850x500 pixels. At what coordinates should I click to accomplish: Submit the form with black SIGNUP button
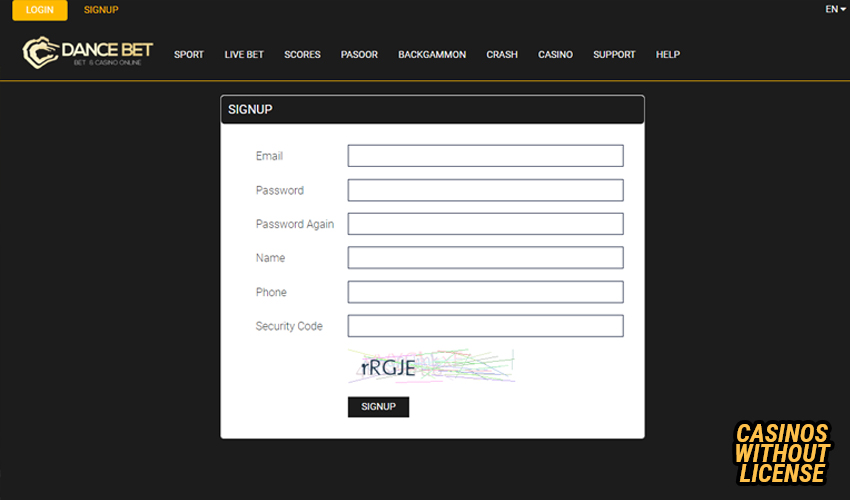pyautogui.click(x=378, y=407)
